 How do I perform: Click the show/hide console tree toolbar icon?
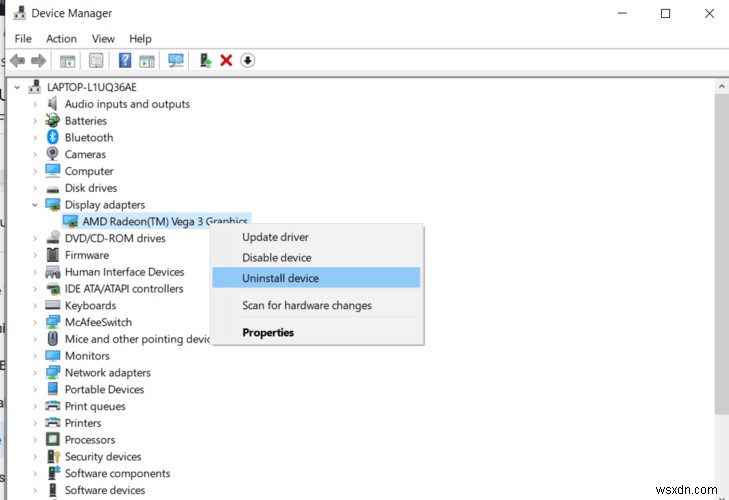click(67, 60)
